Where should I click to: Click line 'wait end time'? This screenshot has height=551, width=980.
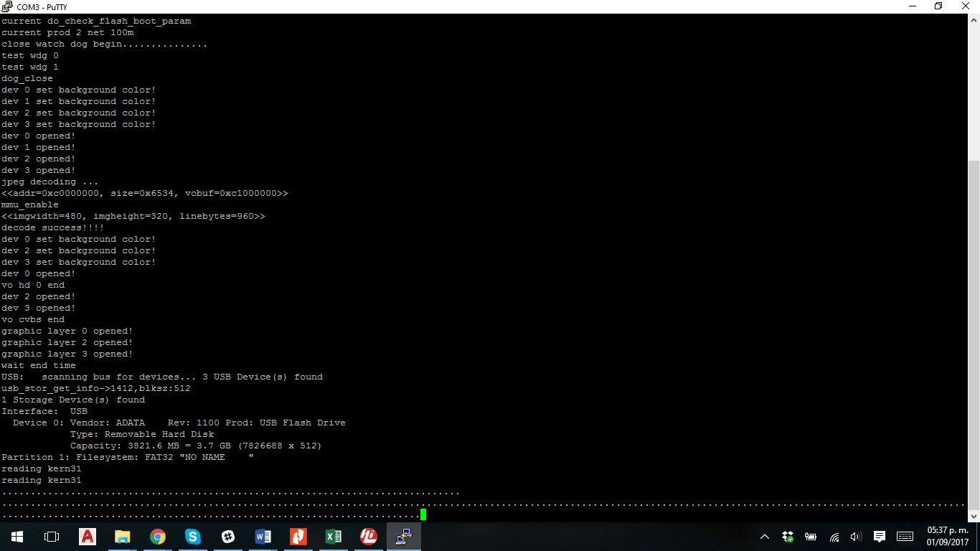pos(39,365)
